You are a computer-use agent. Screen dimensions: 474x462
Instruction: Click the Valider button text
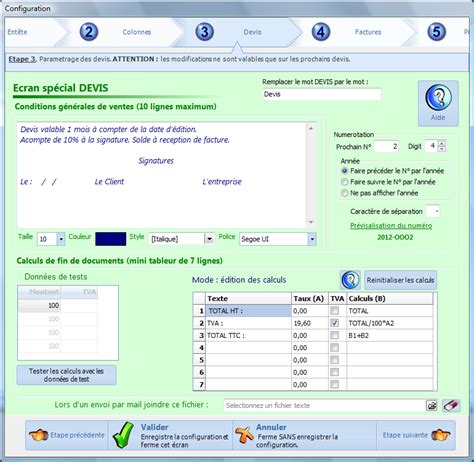[x=154, y=427]
